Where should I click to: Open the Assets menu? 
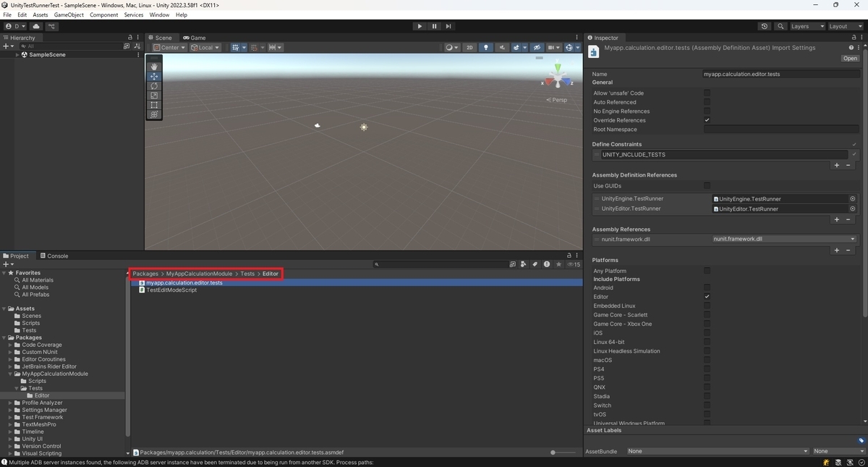41,14
